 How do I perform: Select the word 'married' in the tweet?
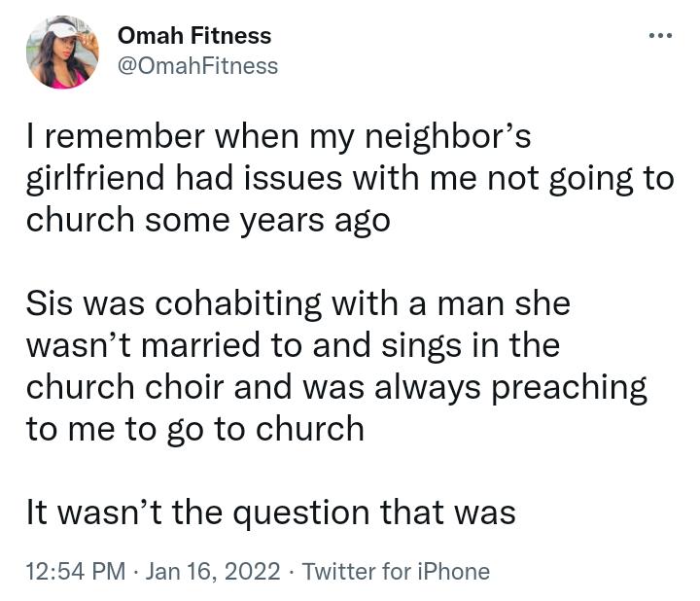[x=201, y=345]
